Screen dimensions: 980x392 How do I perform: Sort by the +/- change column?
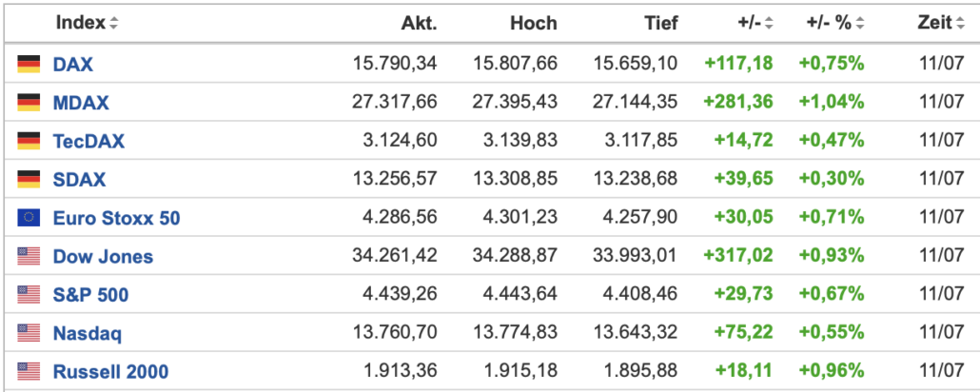pyautogui.click(x=770, y=24)
